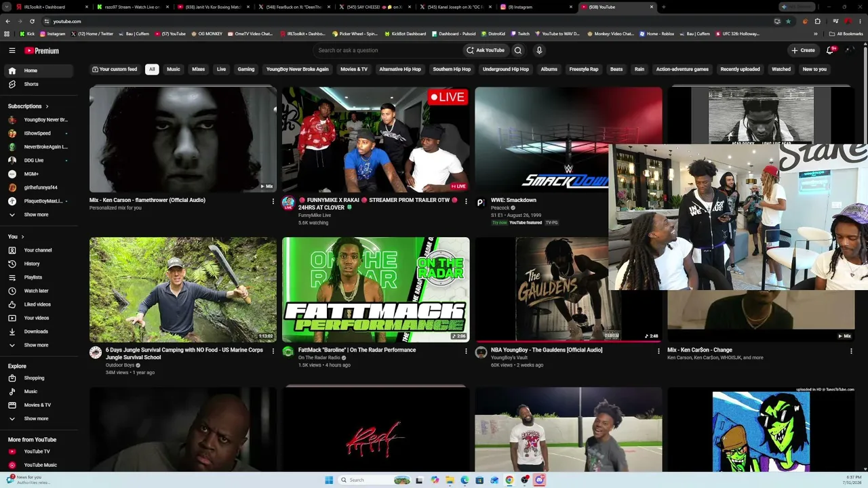Open Watch later list

point(40,291)
